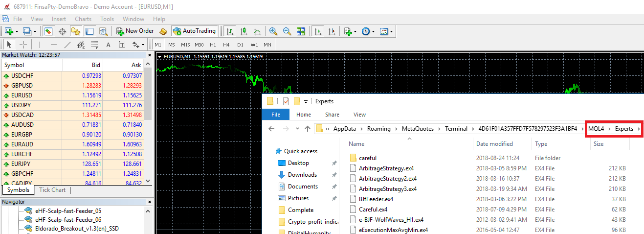Switch chart timeframe to D1
The image size is (644, 234).
pos(240,45)
